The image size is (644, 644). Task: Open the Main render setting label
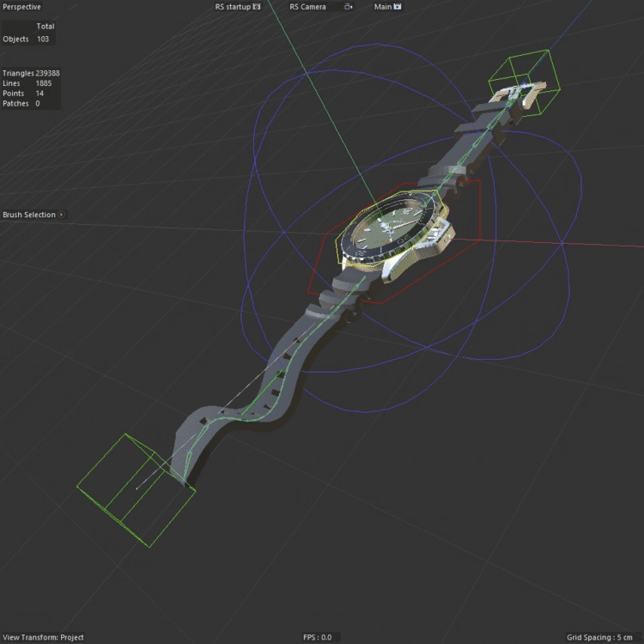click(x=383, y=7)
